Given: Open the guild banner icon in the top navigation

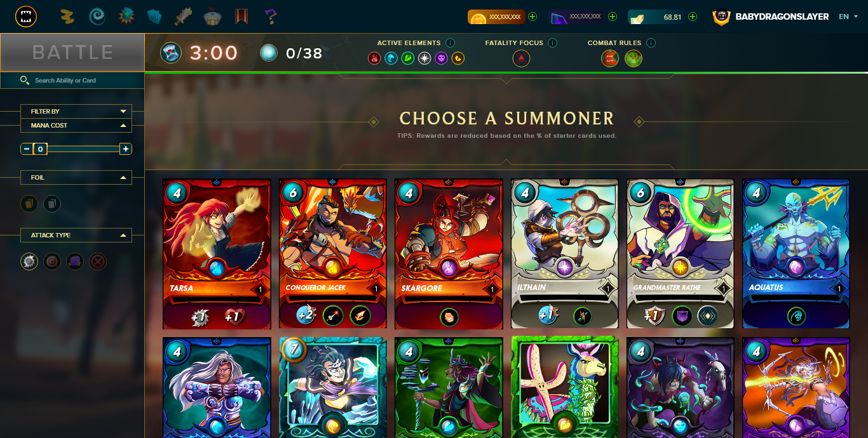Looking at the screenshot, I should [x=241, y=17].
